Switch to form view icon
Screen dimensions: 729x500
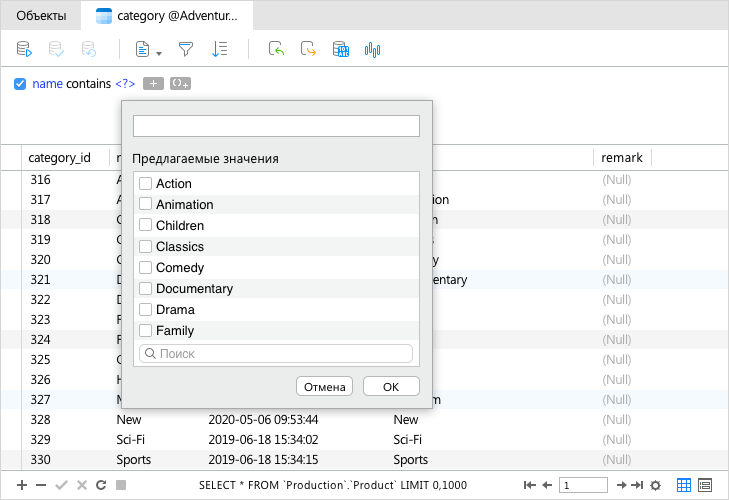[x=705, y=485]
